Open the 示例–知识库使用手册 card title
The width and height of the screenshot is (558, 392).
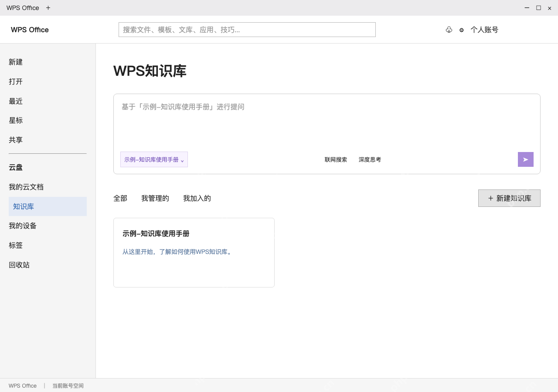(x=156, y=233)
